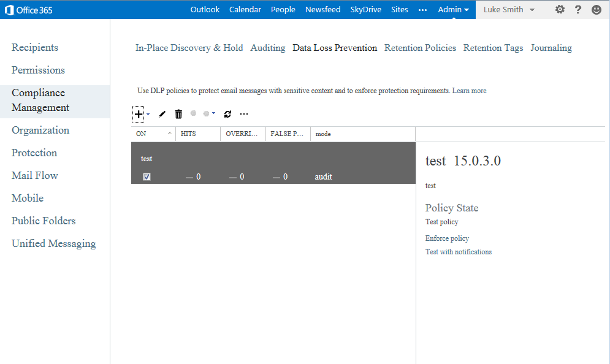The height and width of the screenshot is (364, 610).
Task: Open the navigation bar's ellipsis overflow menu
Action: point(422,10)
